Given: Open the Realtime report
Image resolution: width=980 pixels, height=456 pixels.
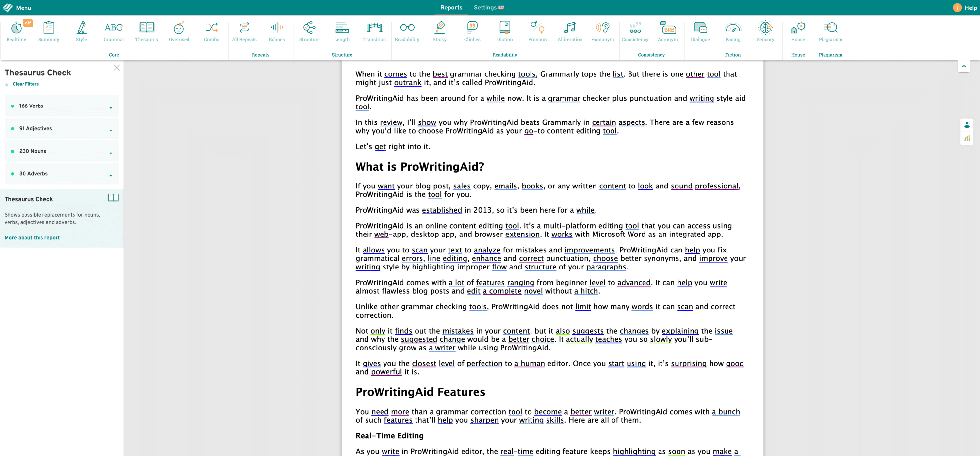Looking at the screenshot, I should pyautogui.click(x=16, y=31).
